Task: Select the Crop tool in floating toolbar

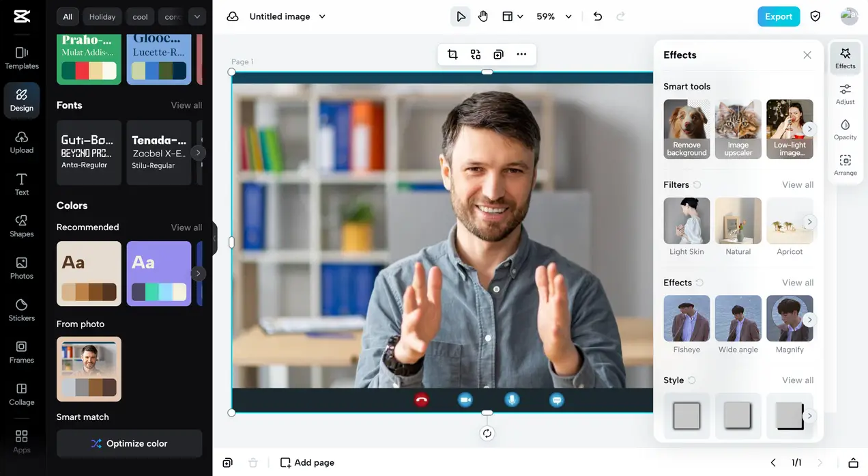Action: click(x=452, y=55)
